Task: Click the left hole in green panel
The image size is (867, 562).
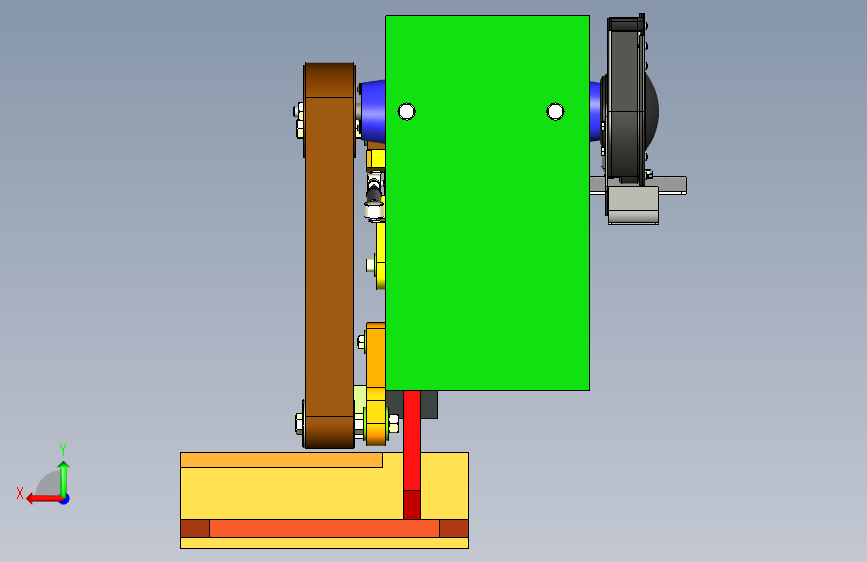Action: pos(406,112)
